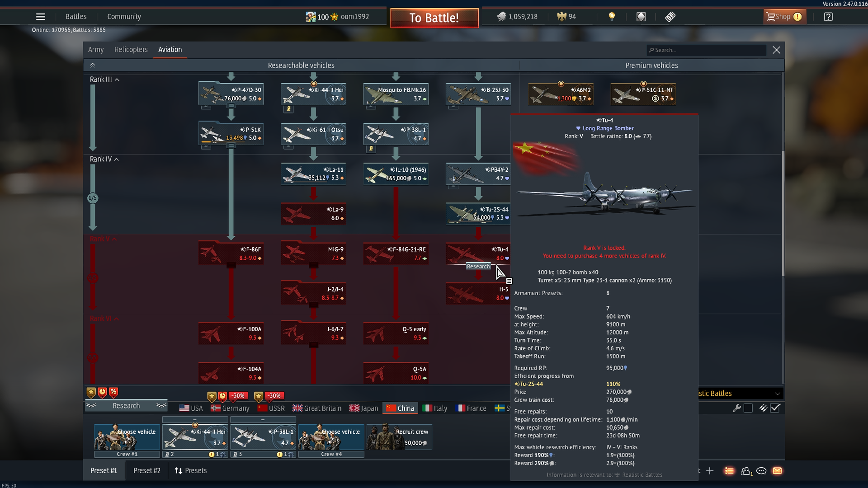Image resolution: width=868 pixels, height=488 pixels.
Task: Select the P-51K aircraft card
Action: (x=231, y=134)
